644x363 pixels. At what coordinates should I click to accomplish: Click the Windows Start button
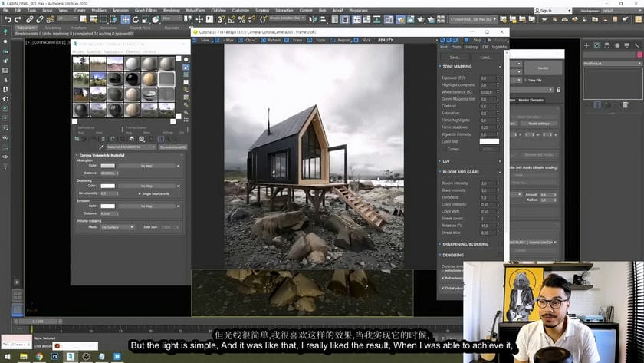[x=8, y=356]
